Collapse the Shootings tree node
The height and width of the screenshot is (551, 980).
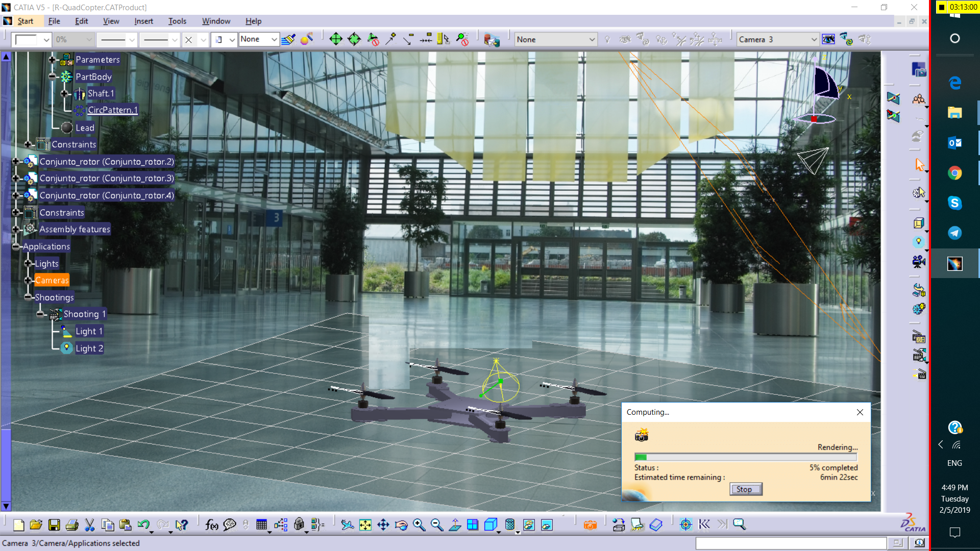[x=28, y=297]
